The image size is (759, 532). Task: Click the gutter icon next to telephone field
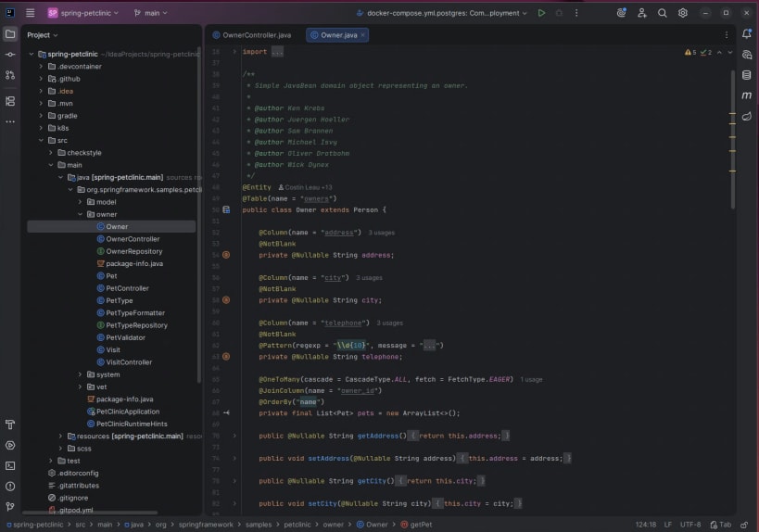(x=226, y=356)
